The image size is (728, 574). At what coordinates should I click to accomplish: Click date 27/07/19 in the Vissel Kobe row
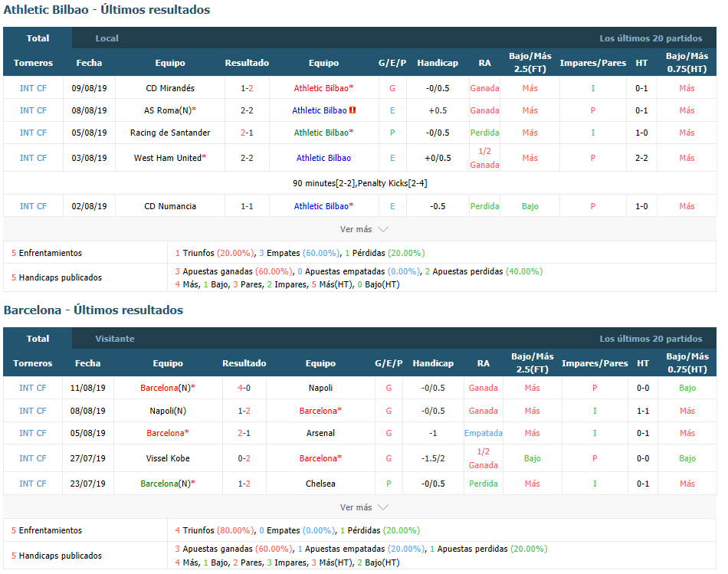[x=88, y=458]
